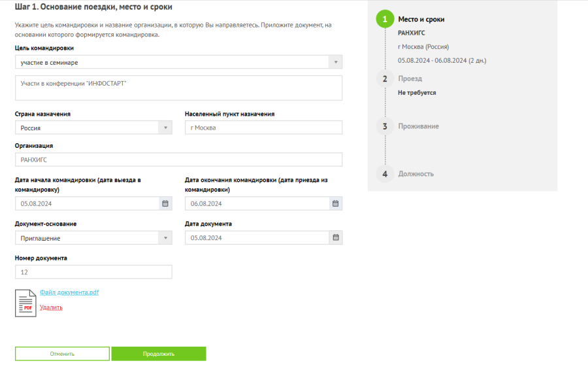Open the Файл документа.pdf link
This screenshot has height=365, width=588.
pos(69,292)
